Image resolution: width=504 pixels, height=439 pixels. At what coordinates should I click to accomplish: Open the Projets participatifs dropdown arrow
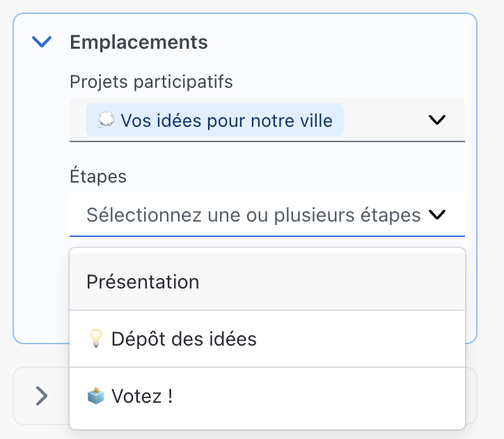point(437,120)
